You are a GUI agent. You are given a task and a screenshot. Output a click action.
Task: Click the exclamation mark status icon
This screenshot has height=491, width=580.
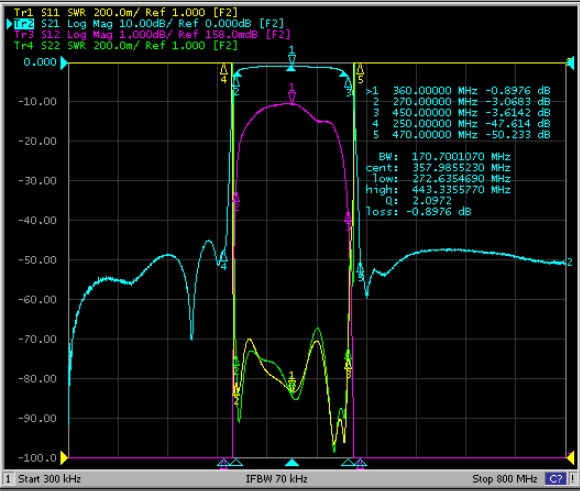(x=572, y=479)
